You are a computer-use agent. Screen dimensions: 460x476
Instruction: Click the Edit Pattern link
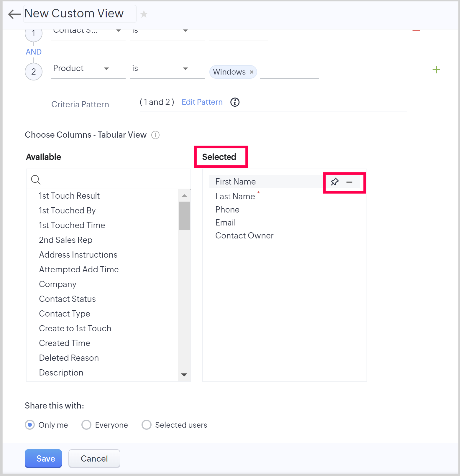[x=202, y=102]
